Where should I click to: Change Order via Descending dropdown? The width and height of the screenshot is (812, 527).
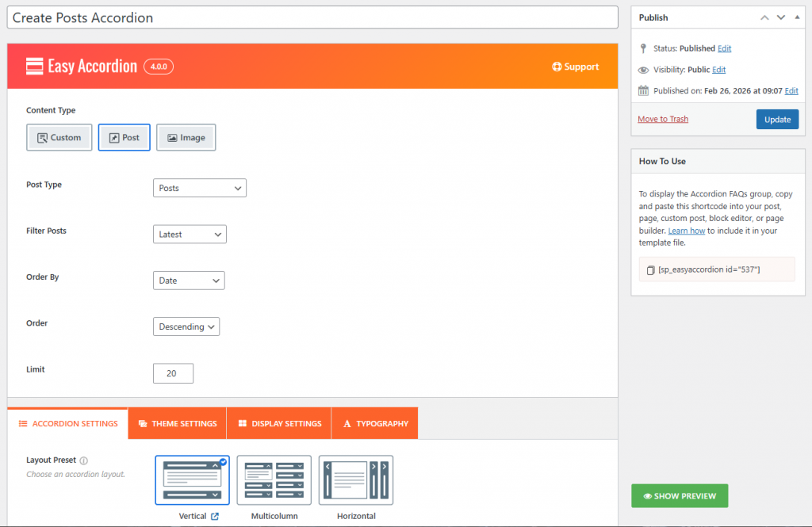186,327
